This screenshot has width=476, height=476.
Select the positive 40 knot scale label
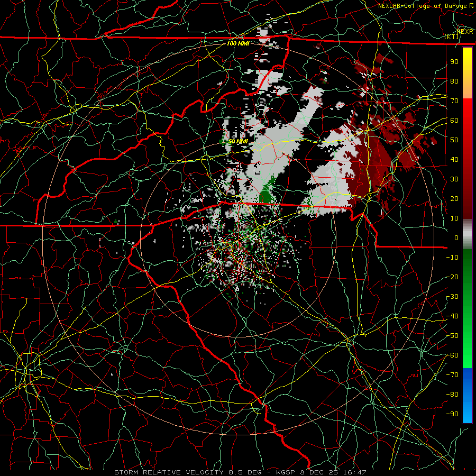(x=454, y=159)
